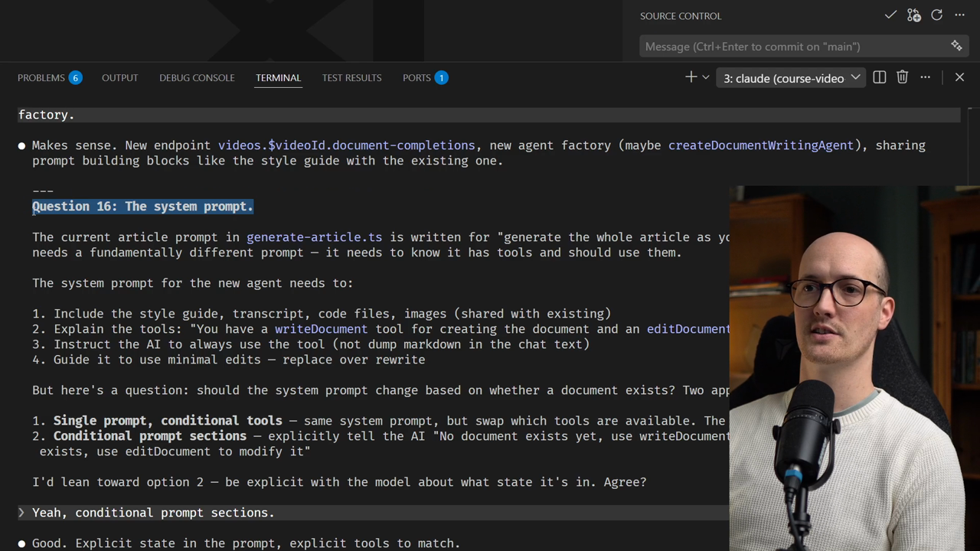Viewport: 980px width, 551px height.
Task: Open terminal panel more actions menu
Action: 925,77
